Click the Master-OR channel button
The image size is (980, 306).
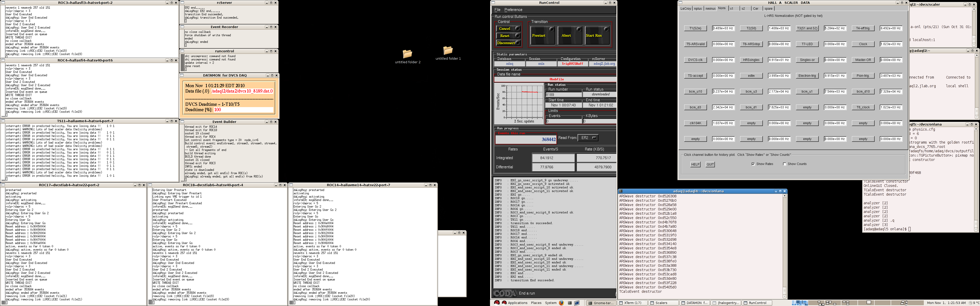pyautogui.click(x=863, y=60)
